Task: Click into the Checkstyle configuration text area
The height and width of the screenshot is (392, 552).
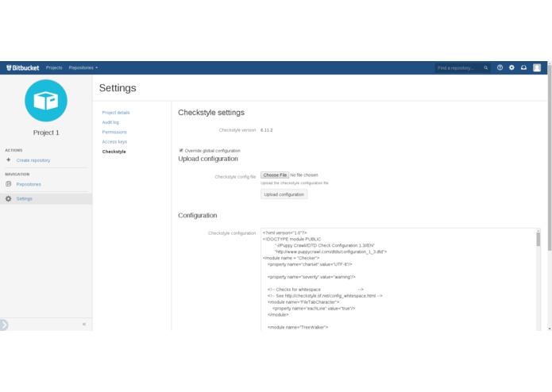Action: pyautogui.click(x=400, y=279)
